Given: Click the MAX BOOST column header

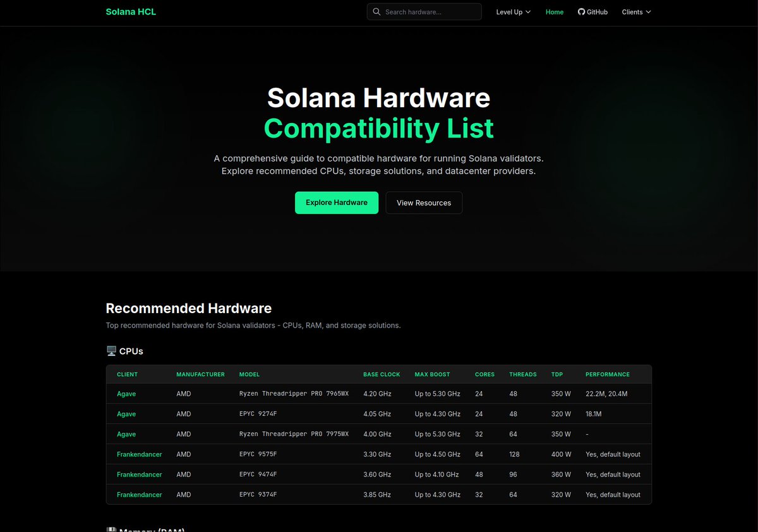Looking at the screenshot, I should pyautogui.click(x=433, y=374).
